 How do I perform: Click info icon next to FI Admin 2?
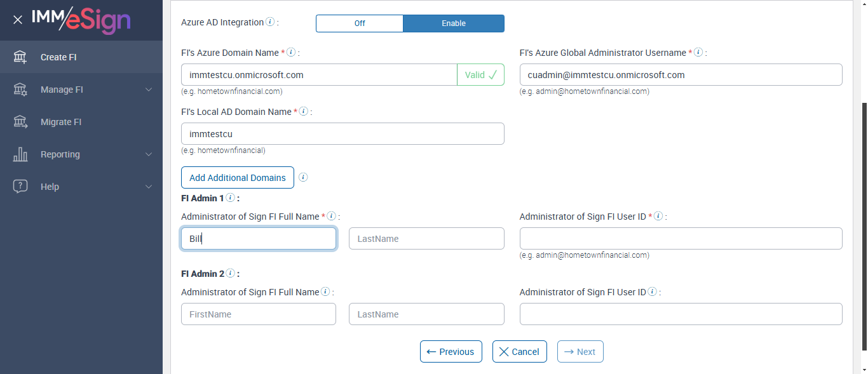point(230,274)
